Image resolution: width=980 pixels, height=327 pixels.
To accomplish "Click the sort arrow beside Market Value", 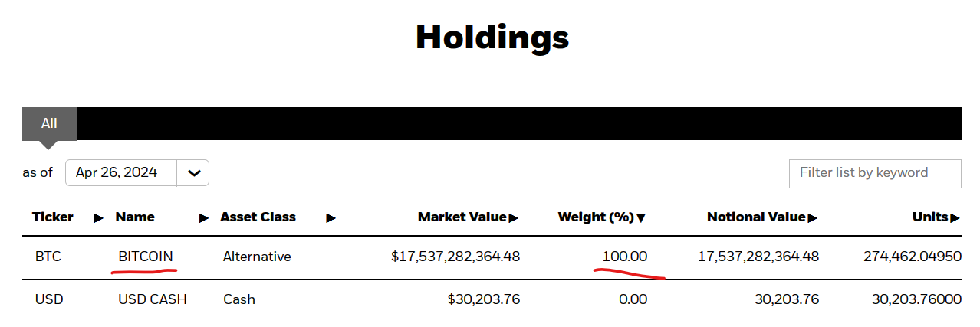I will [514, 218].
